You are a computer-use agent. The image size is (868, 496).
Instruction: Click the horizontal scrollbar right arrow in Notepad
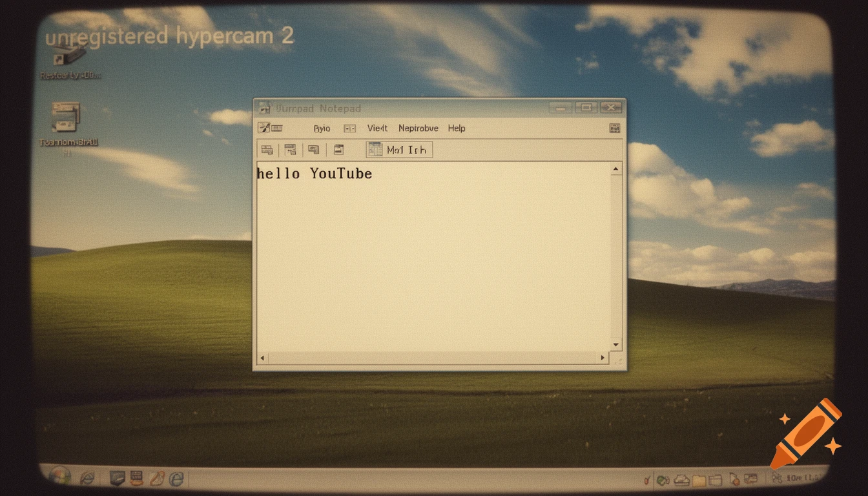coord(603,357)
